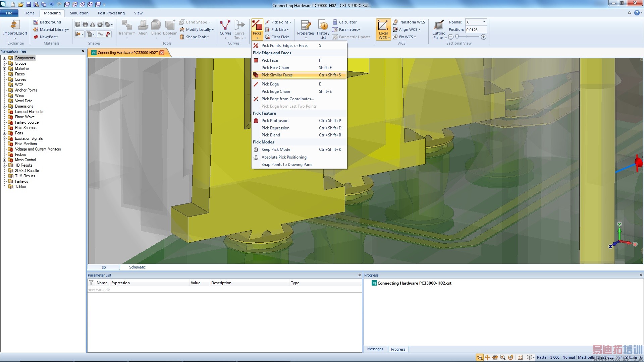
Task: Click Clear Picks in ribbon
Action: point(280,37)
